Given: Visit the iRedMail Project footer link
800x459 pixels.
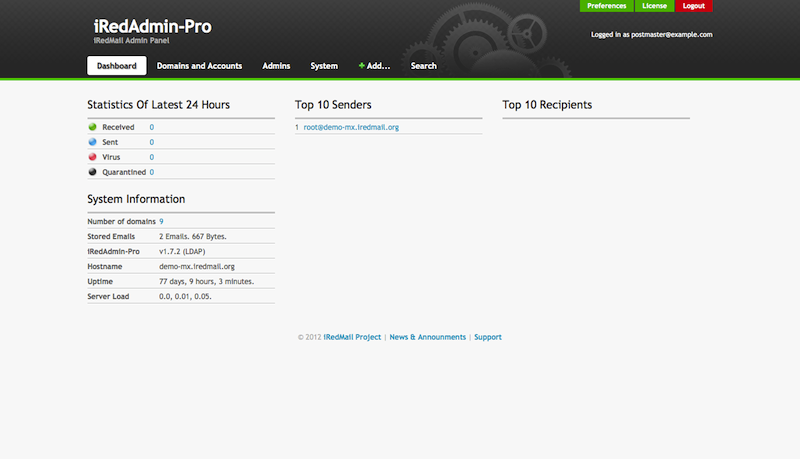Looking at the screenshot, I should (x=352, y=337).
